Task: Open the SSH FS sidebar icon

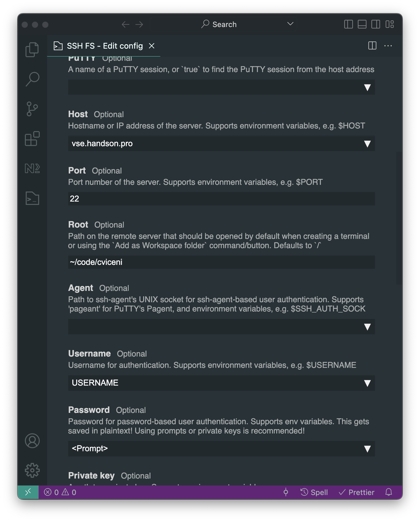Action: [x=32, y=198]
